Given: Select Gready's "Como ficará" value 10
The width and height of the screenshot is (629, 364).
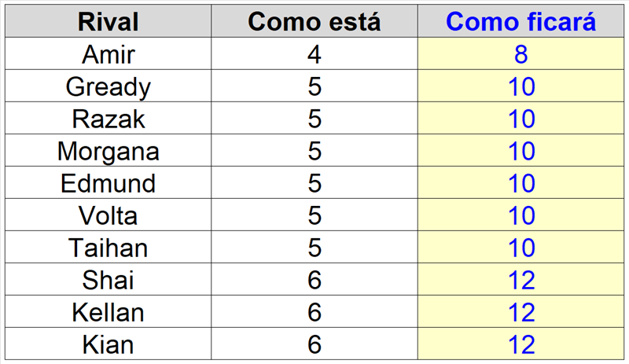Looking at the screenshot, I should 520,86.
